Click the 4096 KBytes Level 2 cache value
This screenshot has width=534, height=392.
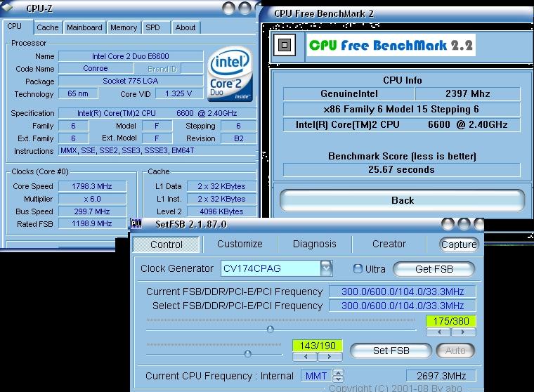click(x=221, y=211)
